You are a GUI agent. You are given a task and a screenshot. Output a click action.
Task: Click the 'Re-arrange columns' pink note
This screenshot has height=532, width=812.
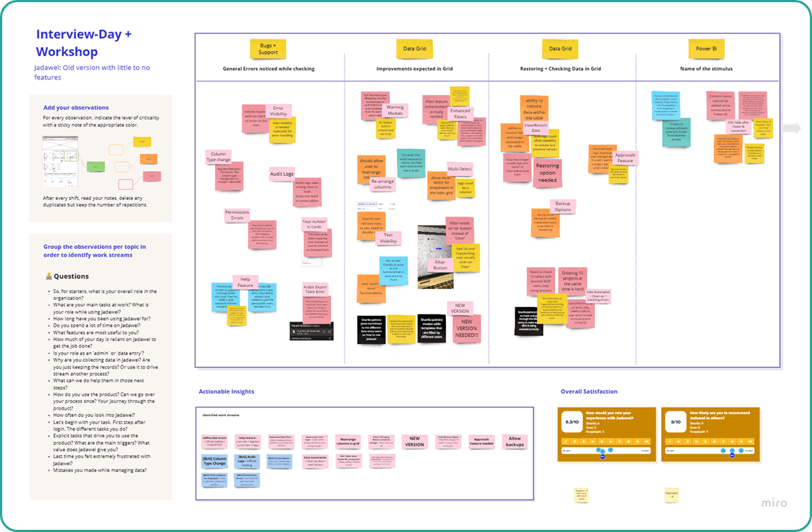383,184
